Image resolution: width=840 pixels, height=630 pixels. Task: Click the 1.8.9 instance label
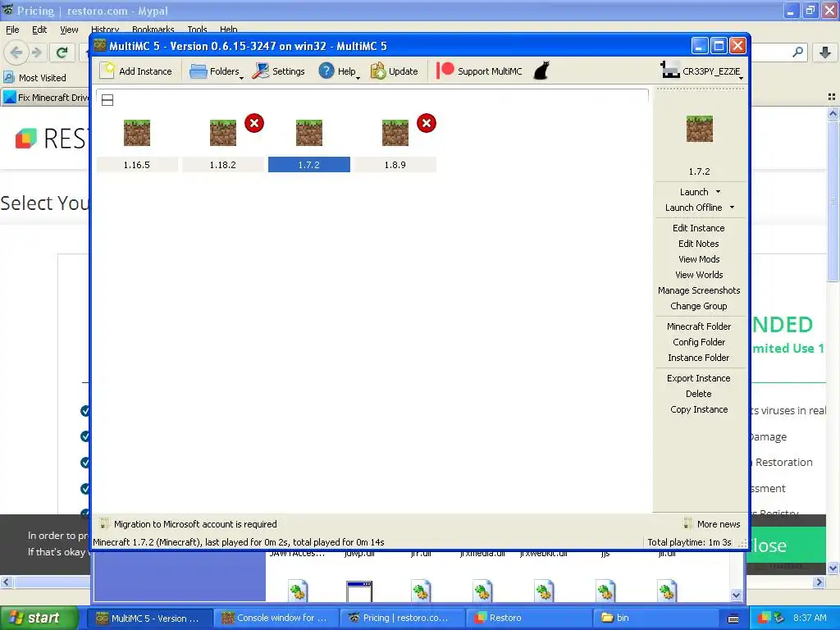395,165
